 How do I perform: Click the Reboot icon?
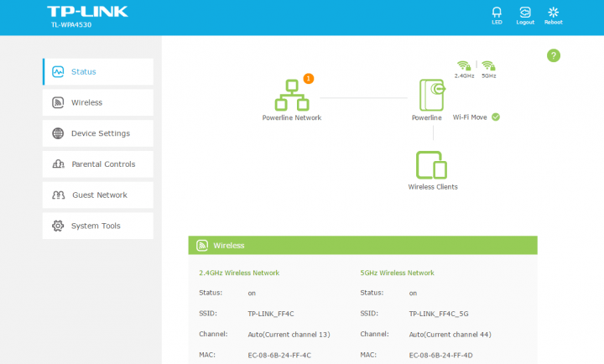553,12
